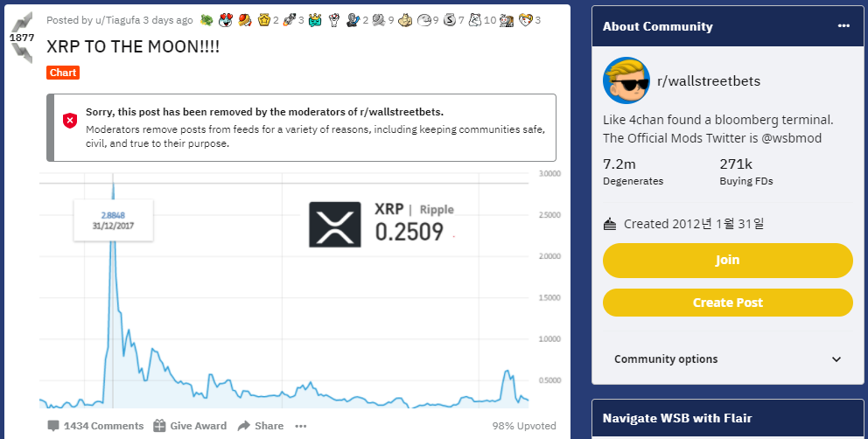Click the XRP logo in the chart
Image resolution: width=868 pixels, height=439 pixels.
click(x=335, y=224)
